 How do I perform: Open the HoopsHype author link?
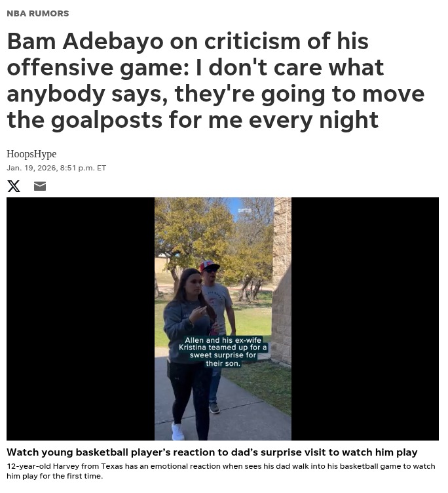[x=31, y=154]
